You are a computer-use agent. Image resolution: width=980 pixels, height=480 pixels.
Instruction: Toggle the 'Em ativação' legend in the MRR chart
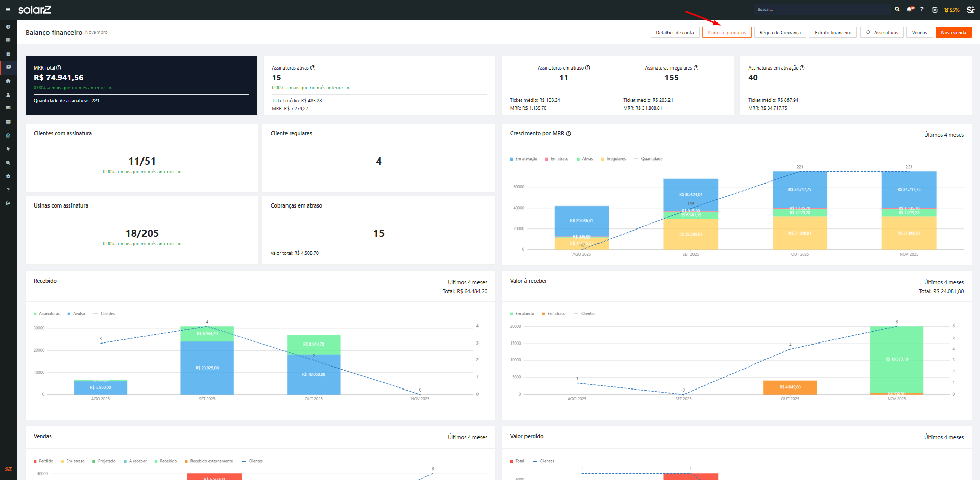[x=523, y=159]
